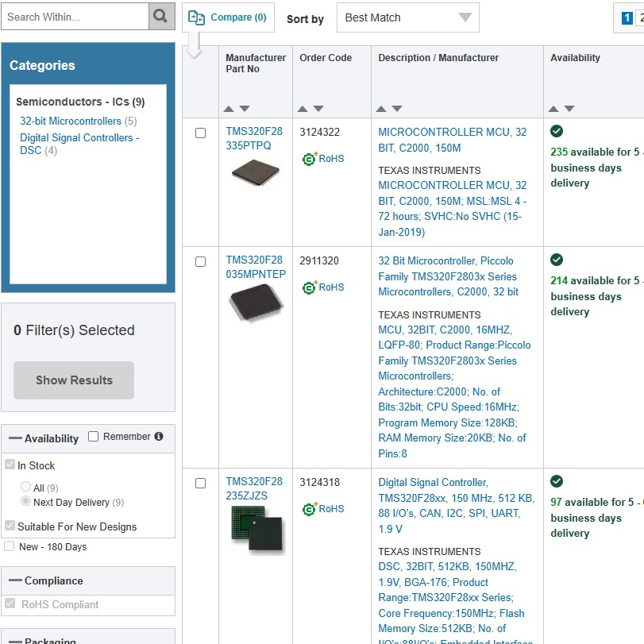Click the Compare icon beside Compare (0)

pyautogui.click(x=196, y=17)
